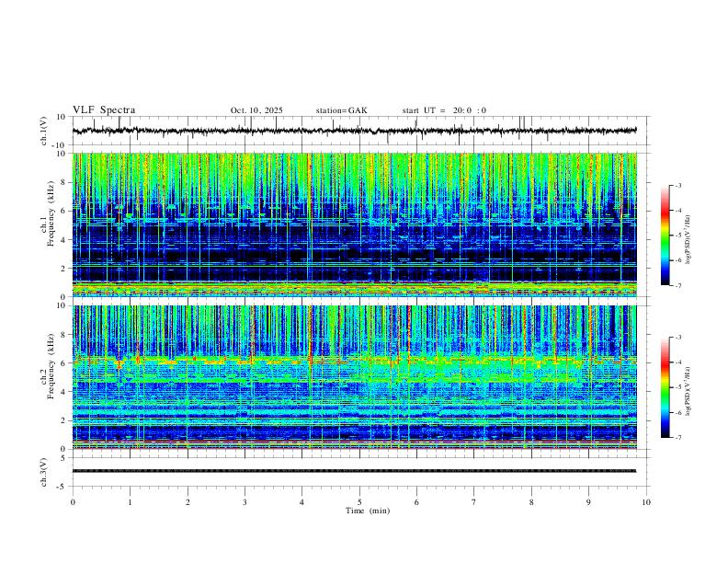The width and height of the screenshot is (728, 563).
Task: Click inside the ch.1 spectrogram panel
Action: coord(355,224)
